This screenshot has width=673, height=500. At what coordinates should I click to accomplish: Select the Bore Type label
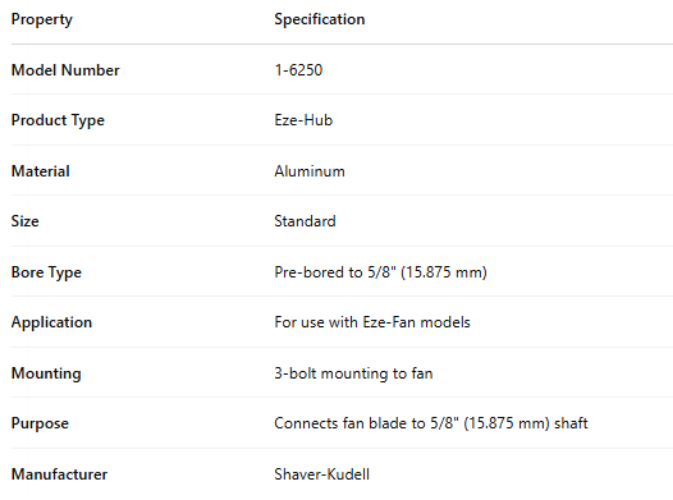pos(46,272)
